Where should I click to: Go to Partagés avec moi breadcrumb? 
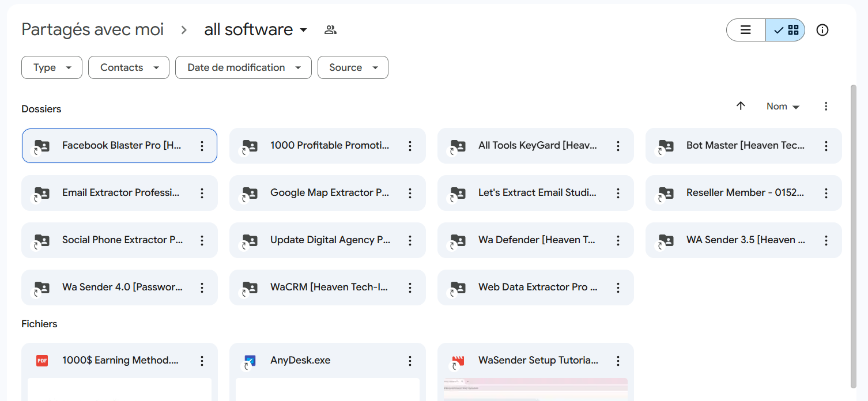[93, 29]
